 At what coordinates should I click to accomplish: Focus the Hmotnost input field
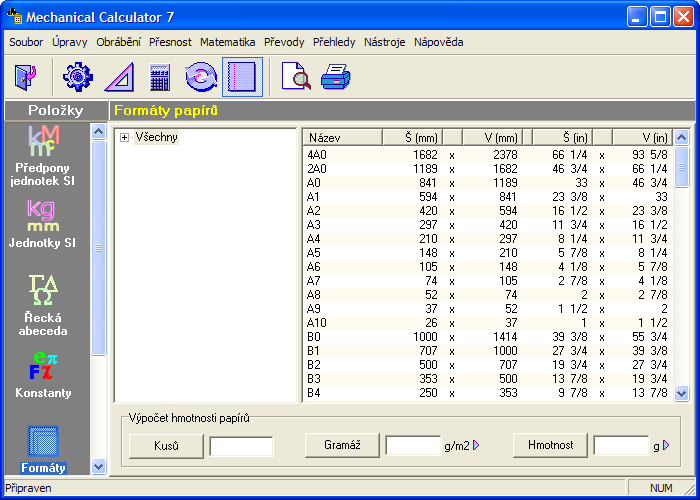621,446
